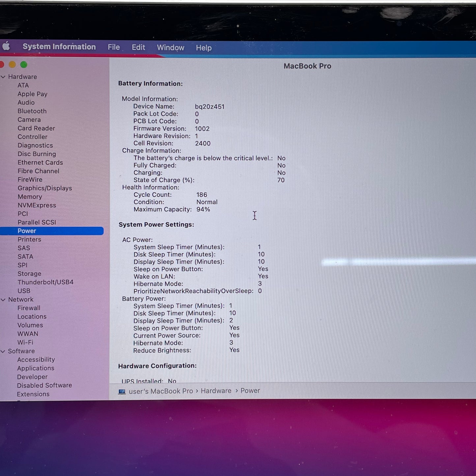Open the File menu
Image resolution: width=476 pixels, height=476 pixels.
tap(114, 47)
